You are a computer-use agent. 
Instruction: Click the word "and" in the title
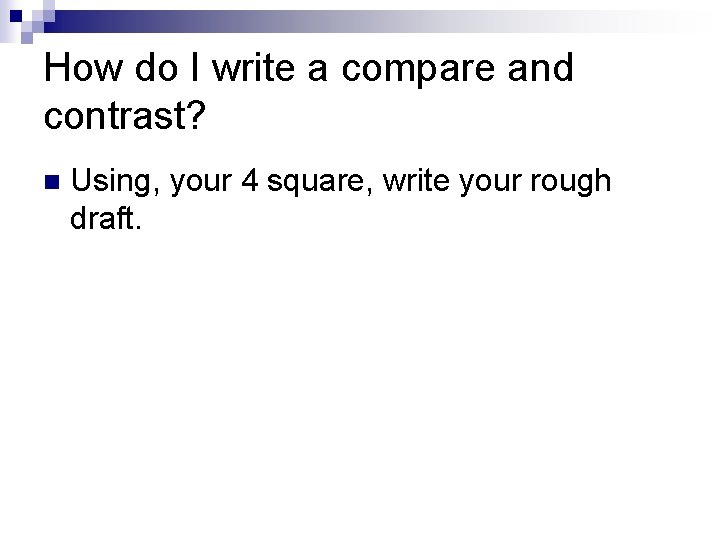pyautogui.click(x=544, y=69)
